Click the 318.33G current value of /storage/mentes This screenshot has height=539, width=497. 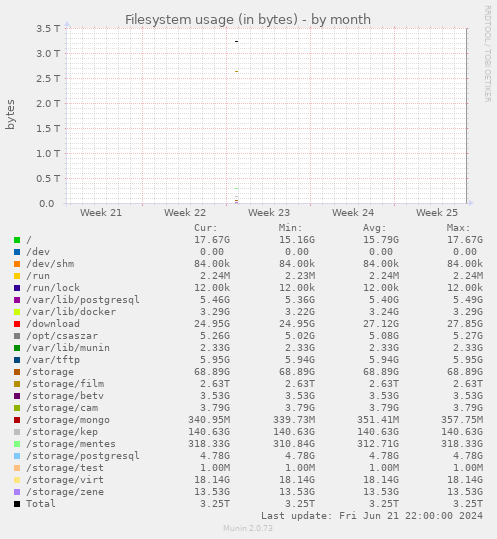click(209, 444)
